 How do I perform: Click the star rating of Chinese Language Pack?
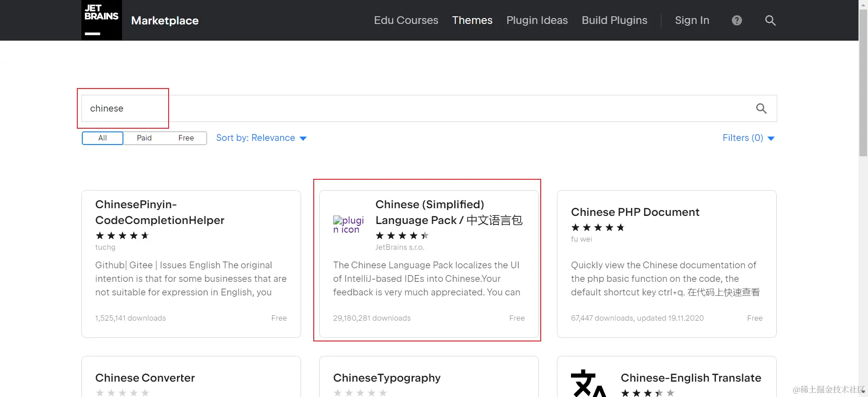click(x=402, y=235)
